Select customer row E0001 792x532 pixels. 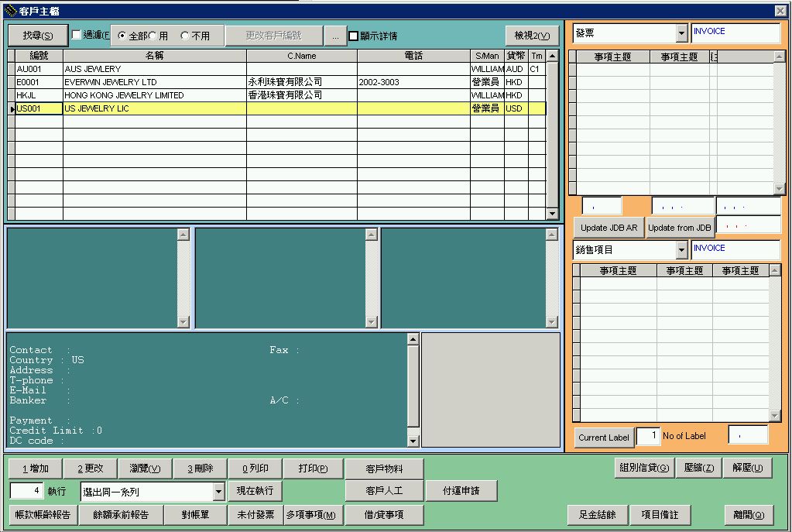pyautogui.click(x=280, y=82)
